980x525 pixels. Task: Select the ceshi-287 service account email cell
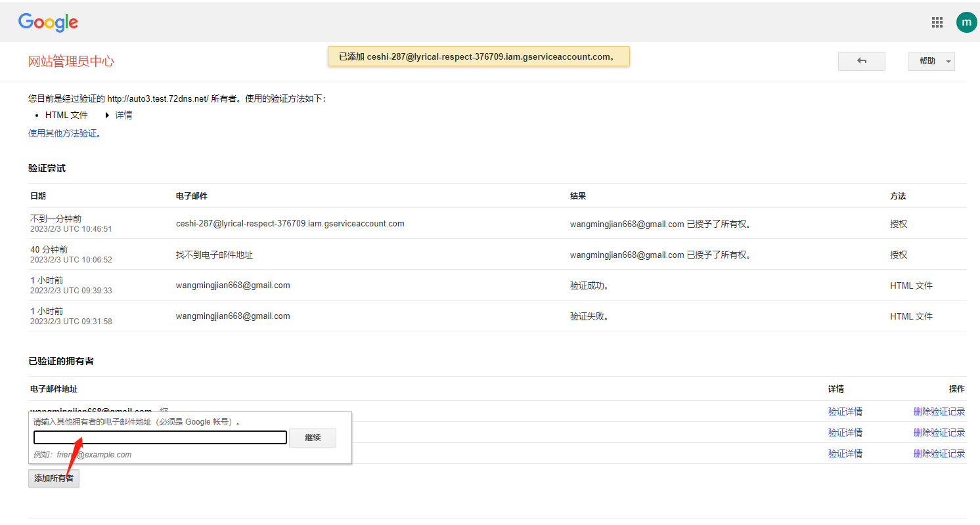coord(290,223)
